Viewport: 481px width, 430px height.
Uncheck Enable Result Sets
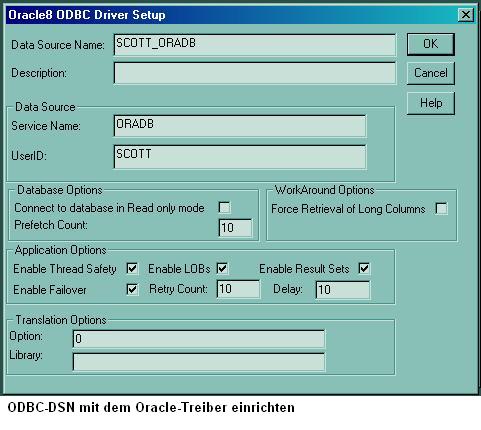(x=364, y=268)
